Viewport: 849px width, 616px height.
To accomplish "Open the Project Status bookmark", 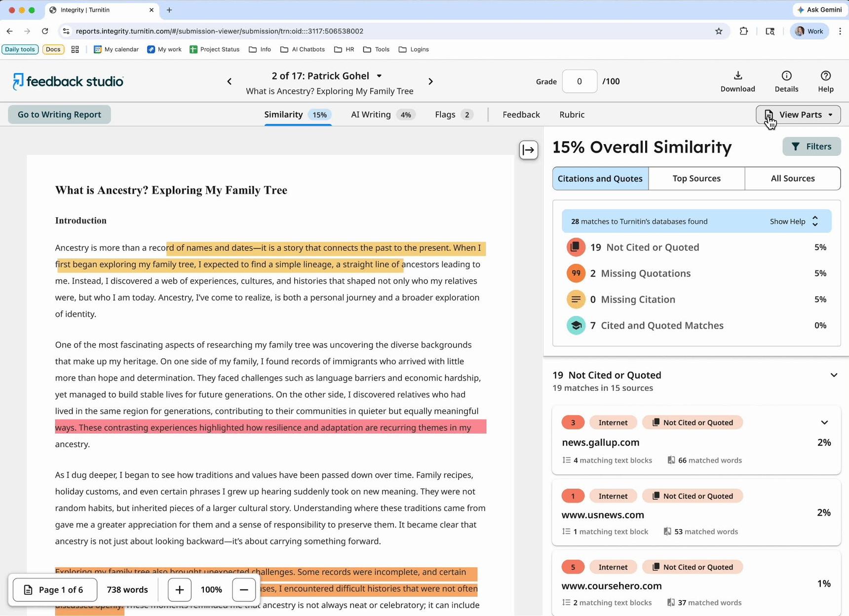I will [x=214, y=49].
